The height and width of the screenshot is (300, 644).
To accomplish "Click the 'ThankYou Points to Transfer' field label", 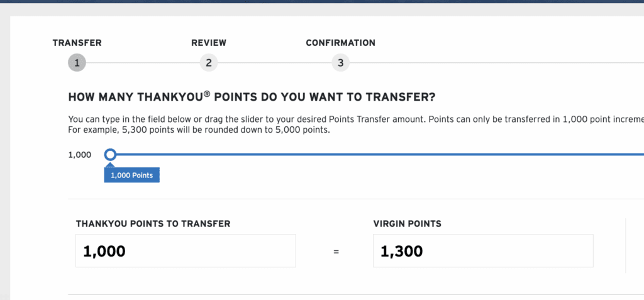I will point(153,223).
